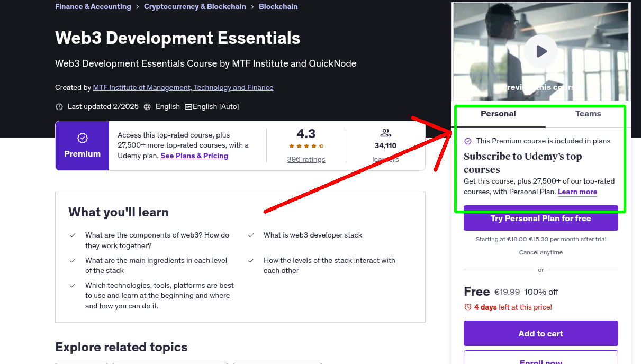Click the Add to cart button
This screenshot has width=641, height=364.
[541, 333]
